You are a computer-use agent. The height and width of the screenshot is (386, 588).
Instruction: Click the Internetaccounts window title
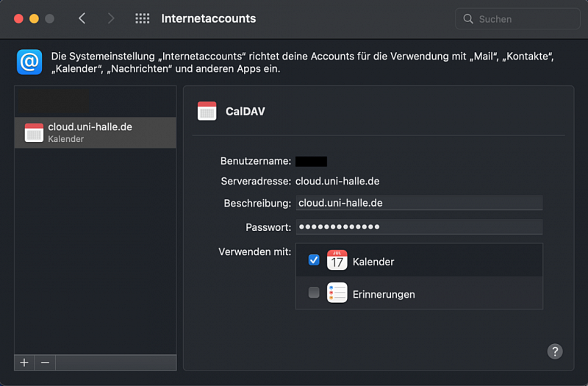click(x=209, y=18)
